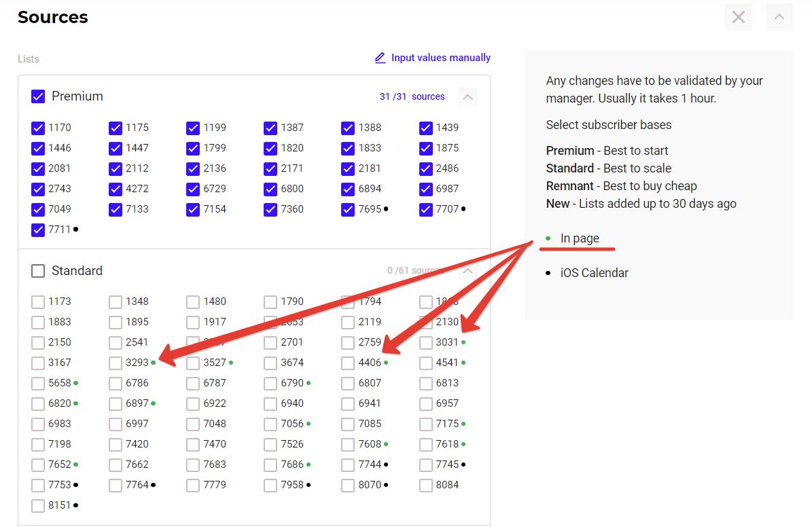Click 'New - Lists added' description line
This screenshot has width=812, height=527.
tap(641, 204)
